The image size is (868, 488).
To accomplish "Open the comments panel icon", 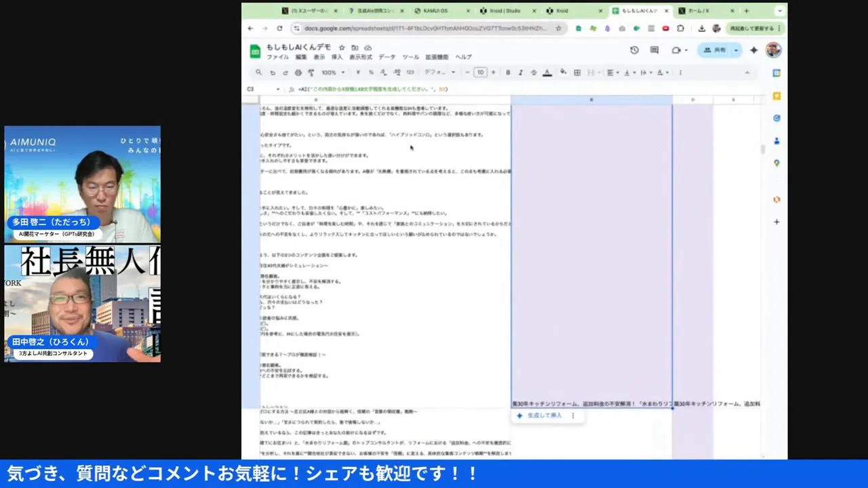I will [x=654, y=50].
